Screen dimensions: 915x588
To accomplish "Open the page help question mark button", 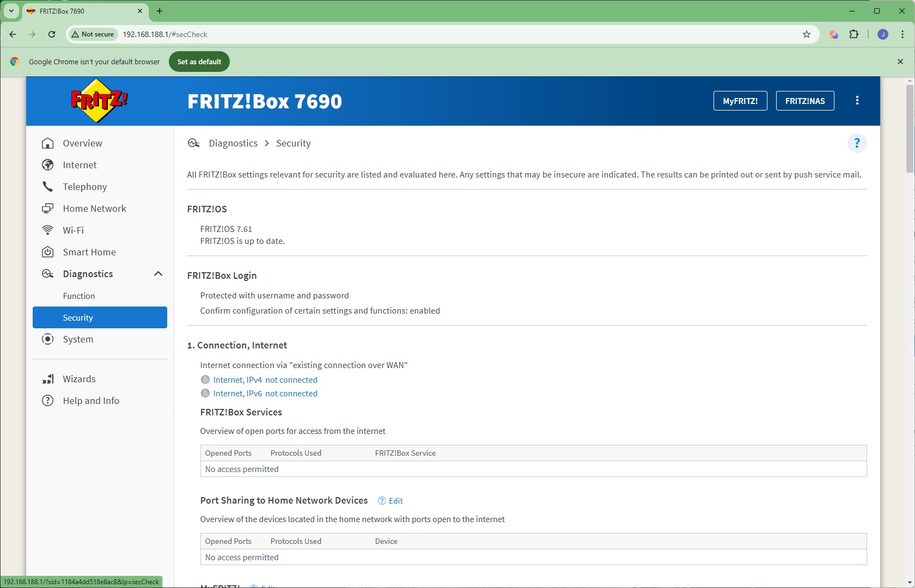I will coord(857,143).
